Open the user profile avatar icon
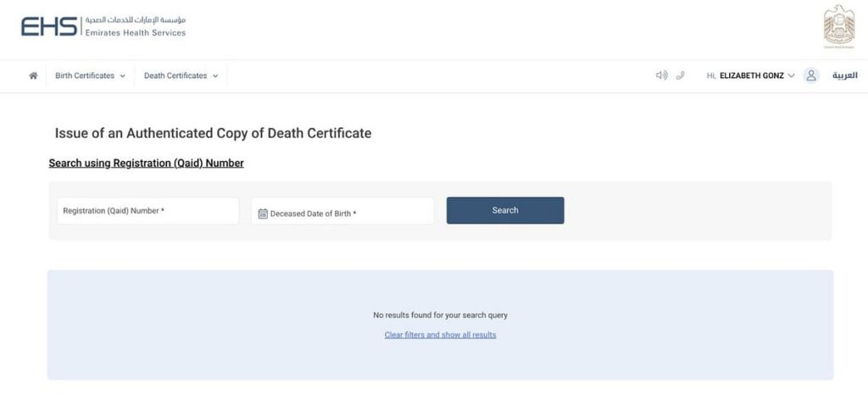The width and height of the screenshot is (868, 402). point(811,75)
